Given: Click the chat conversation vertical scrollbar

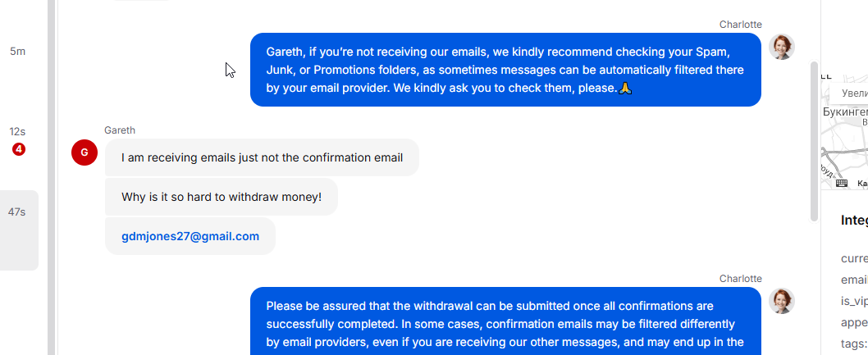Looking at the screenshot, I should coord(814,139).
